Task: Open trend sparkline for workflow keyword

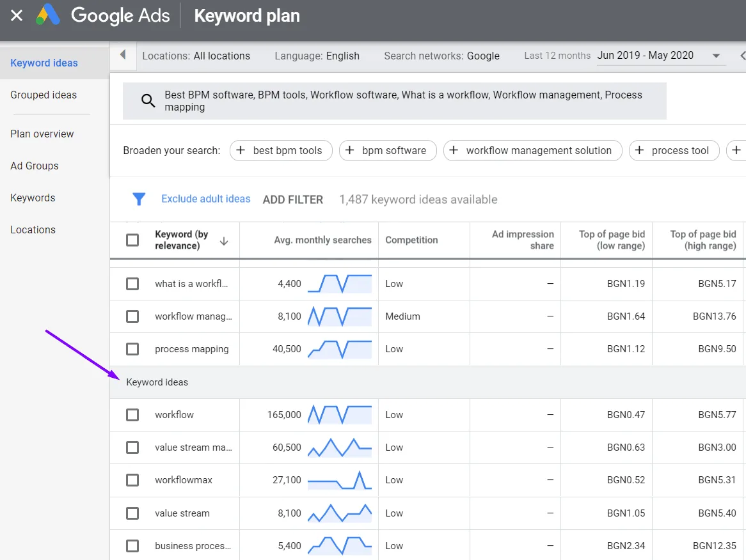Action: pyautogui.click(x=340, y=414)
